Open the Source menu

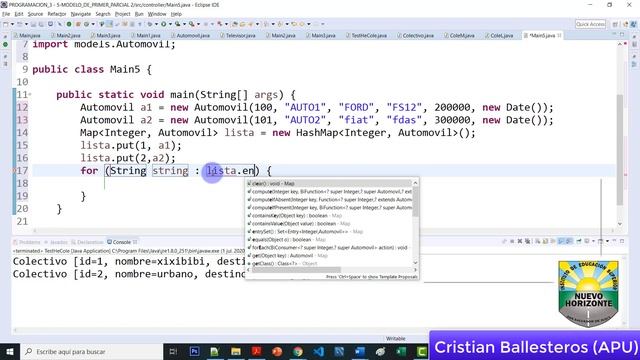pyautogui.click(x=35, y=14)
